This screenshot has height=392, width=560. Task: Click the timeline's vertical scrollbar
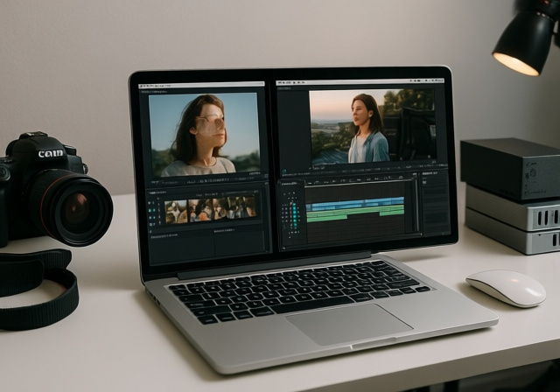click(x=416, y=204)
